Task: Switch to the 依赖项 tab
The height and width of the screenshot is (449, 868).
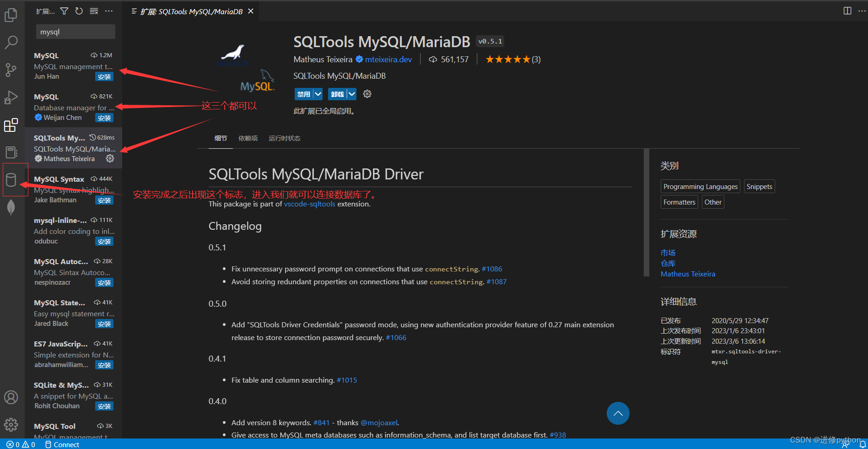Action: [x=248, y=138]
